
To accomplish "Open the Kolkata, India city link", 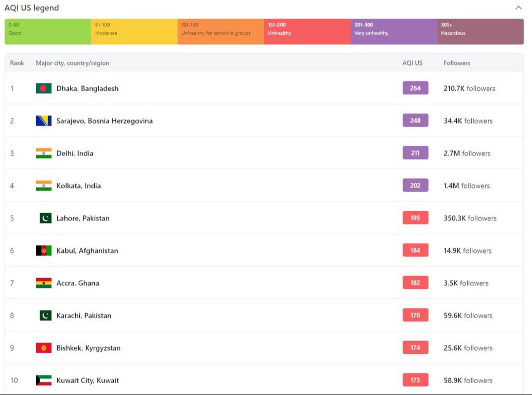I will pos(78,186).
